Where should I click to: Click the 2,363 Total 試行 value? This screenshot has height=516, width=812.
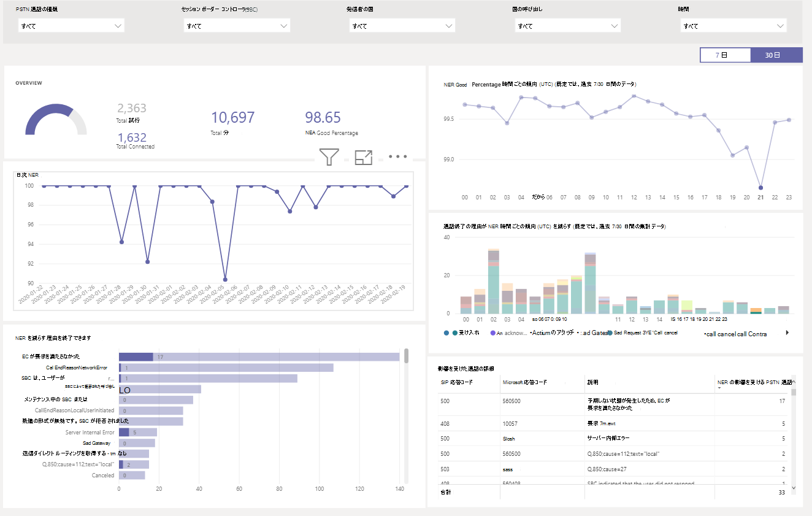(132, 109)
